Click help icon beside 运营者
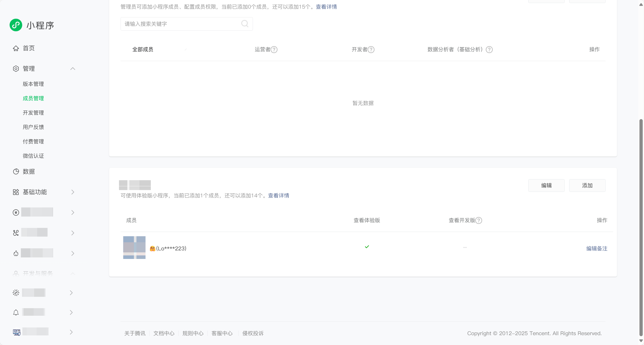Viewport: 644px width, 345px height. [x=274, y=49]
